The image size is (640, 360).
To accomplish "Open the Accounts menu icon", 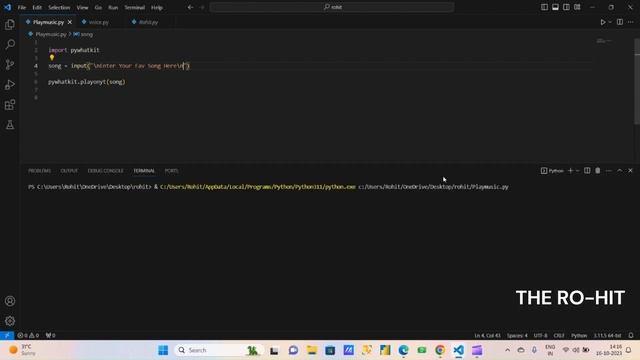I will tap(10, 301).
